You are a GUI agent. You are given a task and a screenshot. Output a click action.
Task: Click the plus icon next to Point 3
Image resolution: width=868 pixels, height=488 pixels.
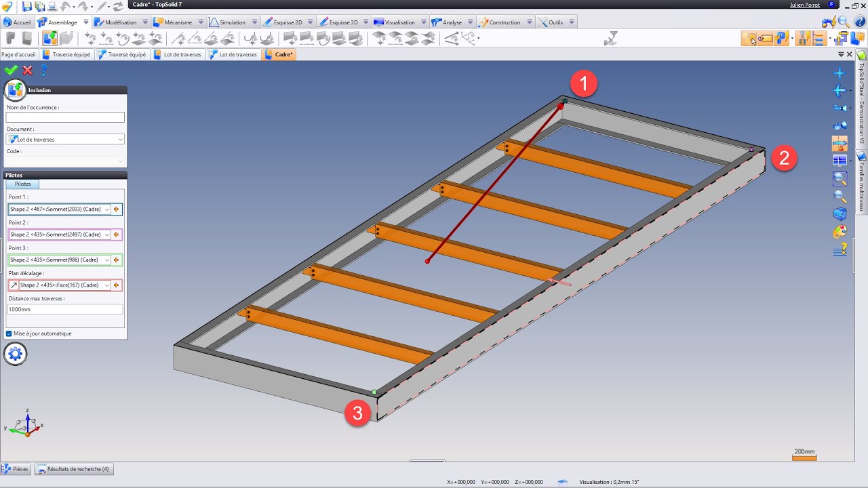tap(117, 260)
